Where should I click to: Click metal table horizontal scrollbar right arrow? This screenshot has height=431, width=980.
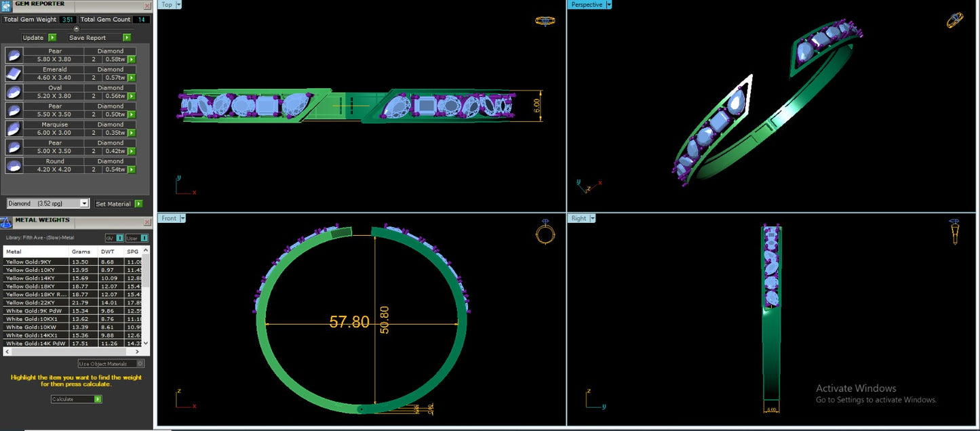point(137,352)
